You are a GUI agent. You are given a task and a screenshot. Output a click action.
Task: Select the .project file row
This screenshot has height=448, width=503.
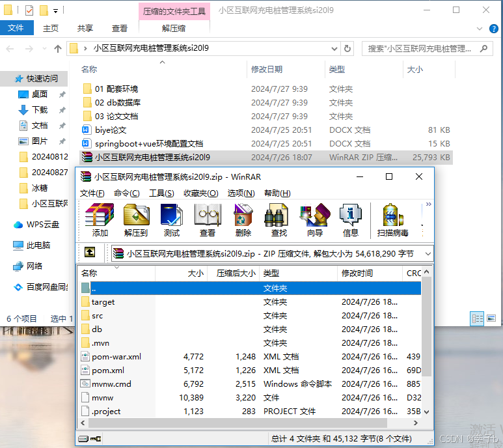point(251,412)
